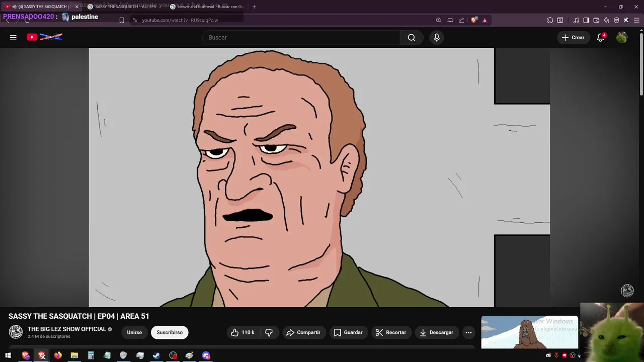Open YouTube notifications bell
The height and width of the screenshot is (362, 644).
point(601,38)
